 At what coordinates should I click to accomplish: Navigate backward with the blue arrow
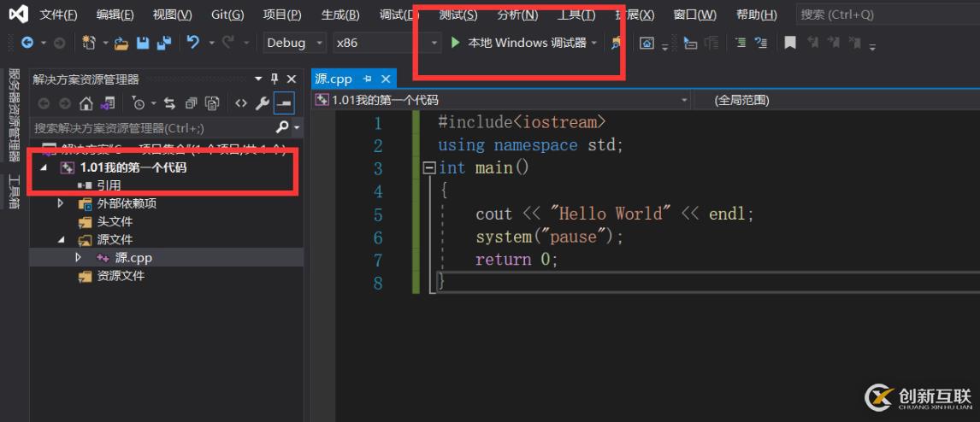27,43
